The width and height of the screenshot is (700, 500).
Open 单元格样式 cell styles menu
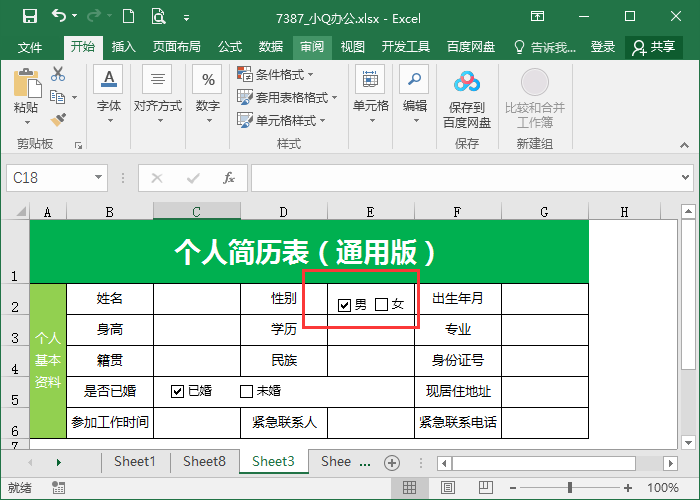[281, 120]
